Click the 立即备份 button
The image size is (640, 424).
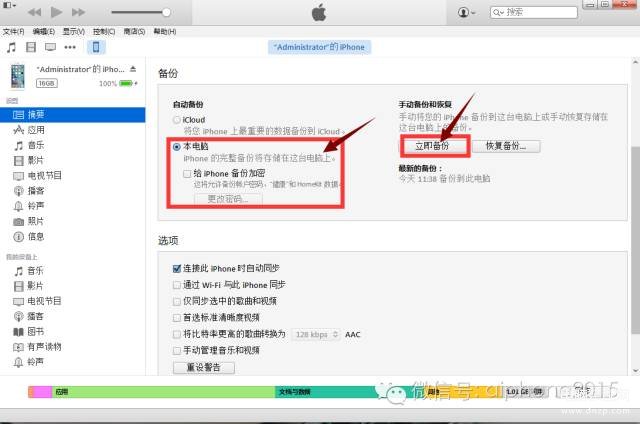click(x=435, y=146)
